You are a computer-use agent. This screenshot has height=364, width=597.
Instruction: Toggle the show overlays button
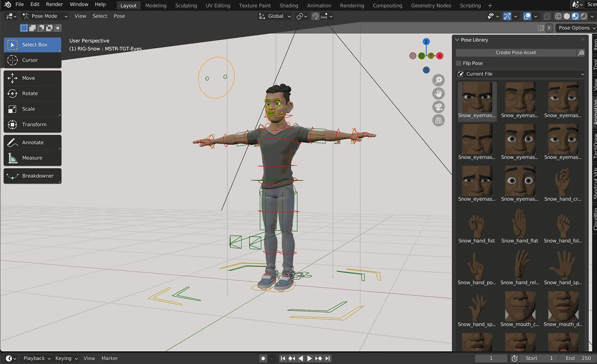pyautogui.click(x=527, y=16)
